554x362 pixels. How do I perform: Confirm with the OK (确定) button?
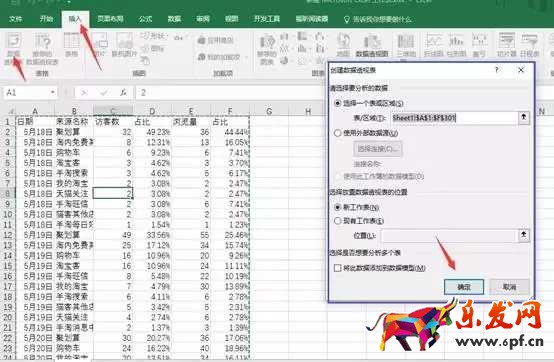(464, 287)
